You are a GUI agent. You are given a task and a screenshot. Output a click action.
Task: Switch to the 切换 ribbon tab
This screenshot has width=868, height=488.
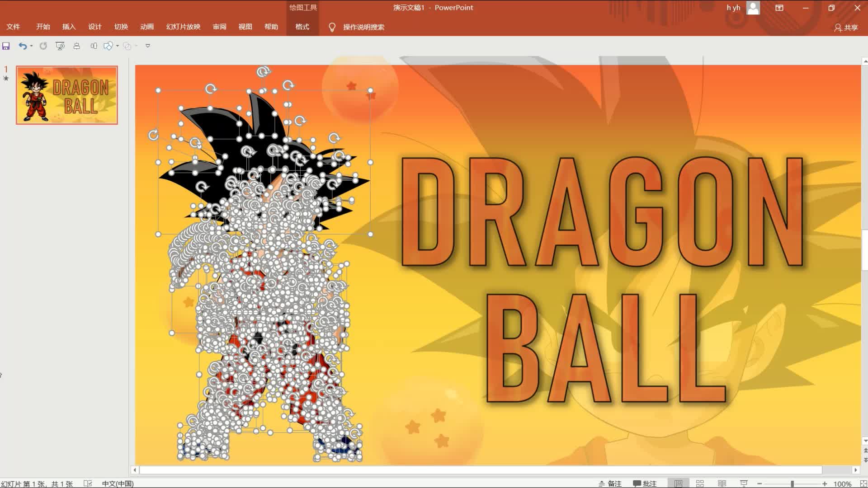[121, 27]
